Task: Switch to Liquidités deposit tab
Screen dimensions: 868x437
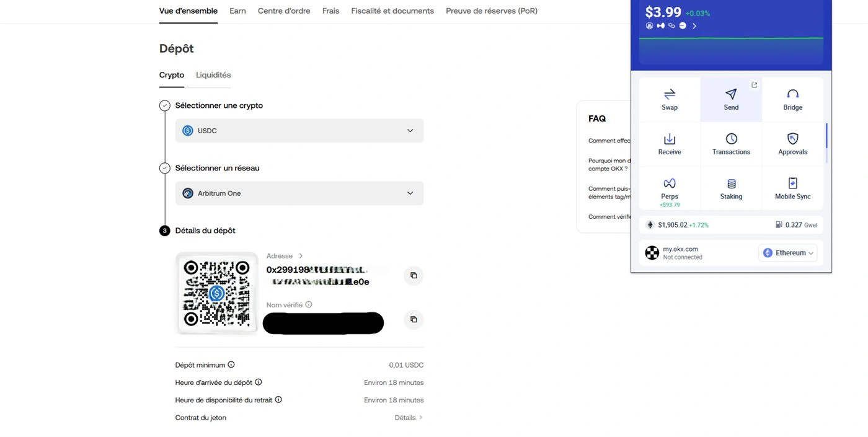Action: (213, 75)
